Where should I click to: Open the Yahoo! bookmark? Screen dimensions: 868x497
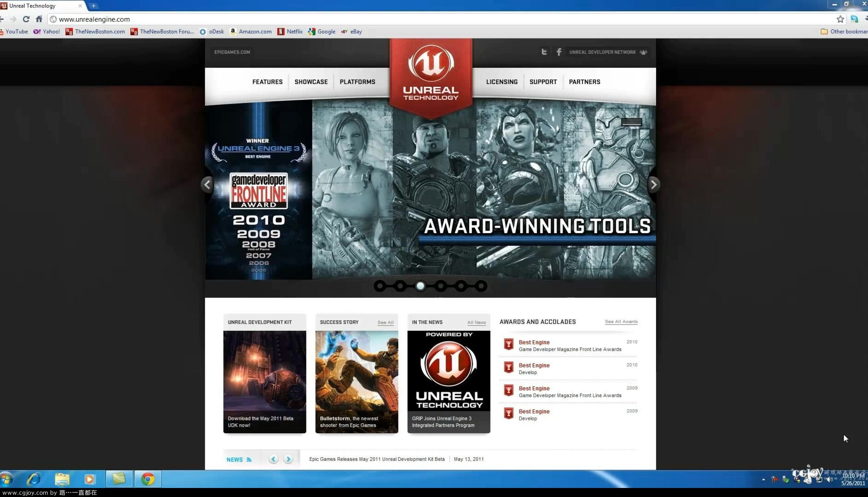[47, 32]
